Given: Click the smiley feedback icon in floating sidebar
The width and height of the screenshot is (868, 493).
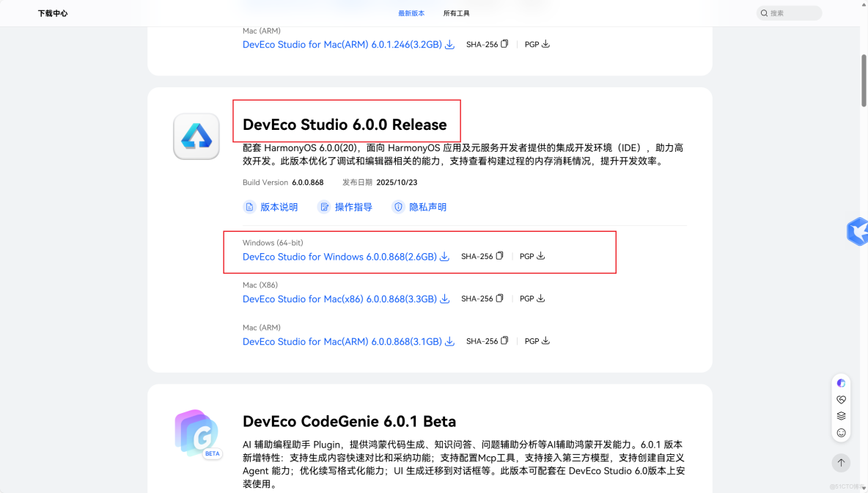Looking at the screenshot, I should coord(841,433).
